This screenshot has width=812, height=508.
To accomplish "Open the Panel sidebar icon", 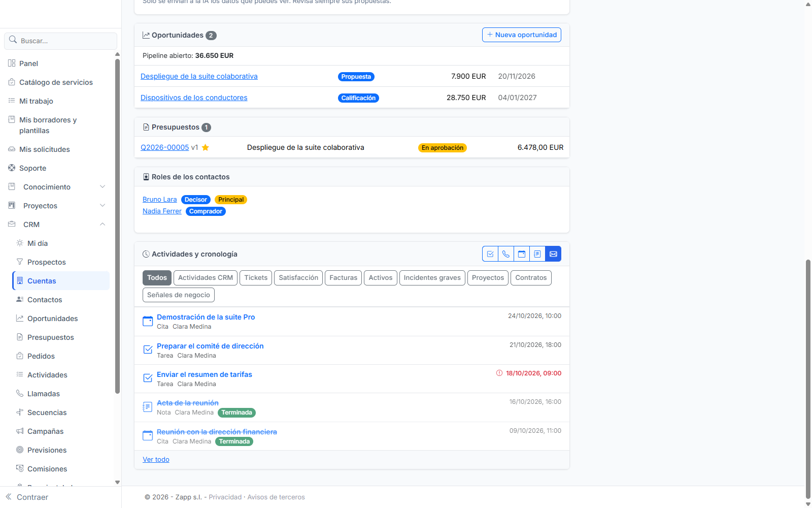I will (x=12, y=63).
